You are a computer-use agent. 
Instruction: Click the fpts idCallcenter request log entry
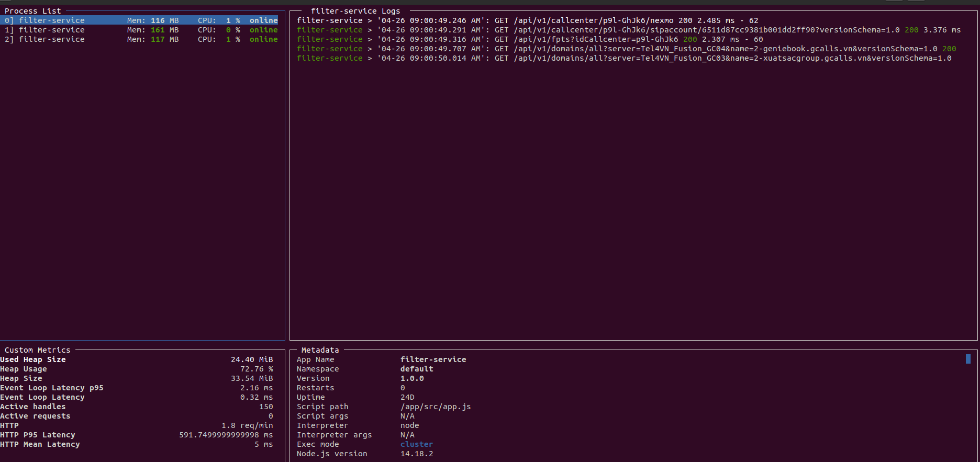click(529, 39)
